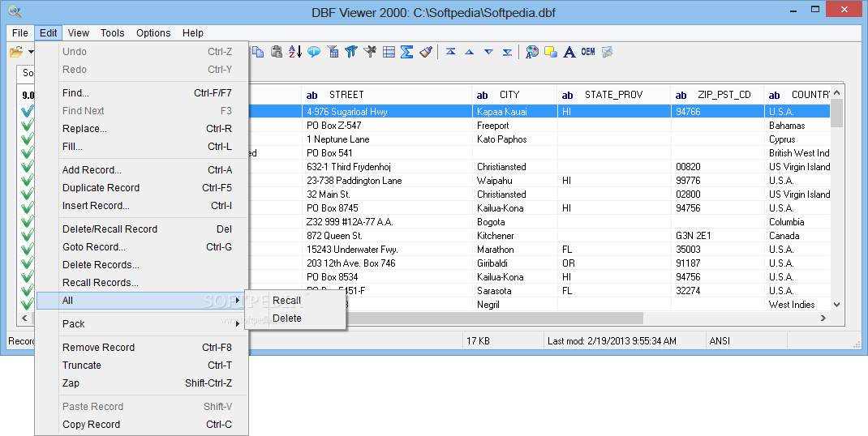Select Find... in the Edit menu
Image resolution: width=868 pixels, height=436 pixels.
click(142, 93)
